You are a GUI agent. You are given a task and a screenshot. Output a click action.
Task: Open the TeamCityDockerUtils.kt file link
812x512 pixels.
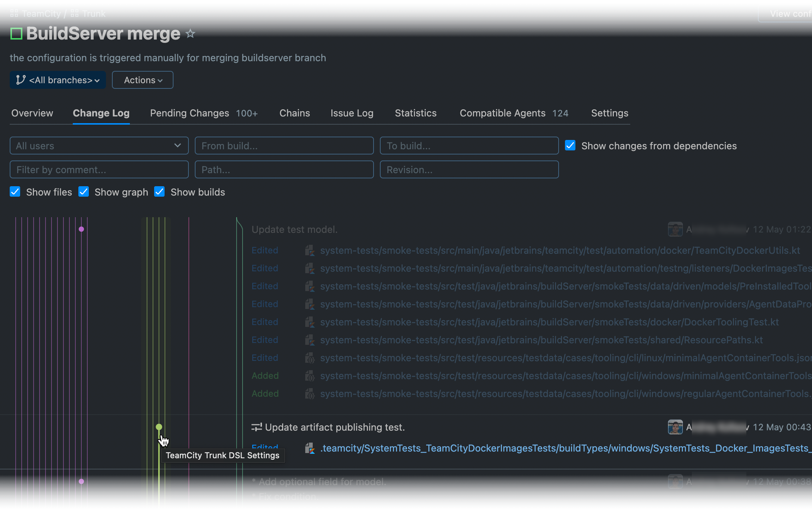coord(560,250)
